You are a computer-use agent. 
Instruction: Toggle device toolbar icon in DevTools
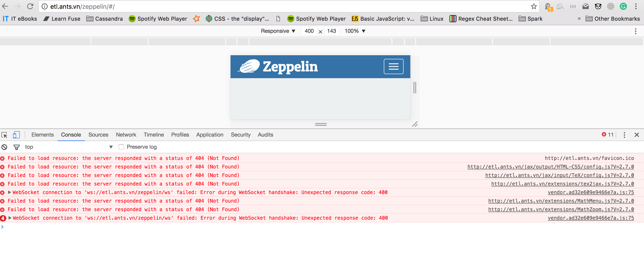pyautogui.click(x=16, y=135)
